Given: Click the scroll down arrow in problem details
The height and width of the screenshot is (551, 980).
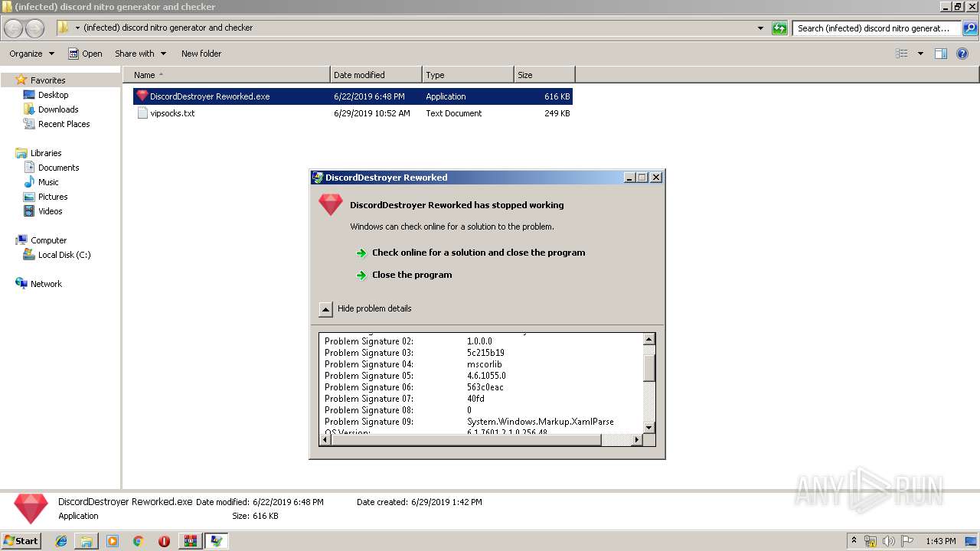Looking at the screenshot, I should [649, 427].
